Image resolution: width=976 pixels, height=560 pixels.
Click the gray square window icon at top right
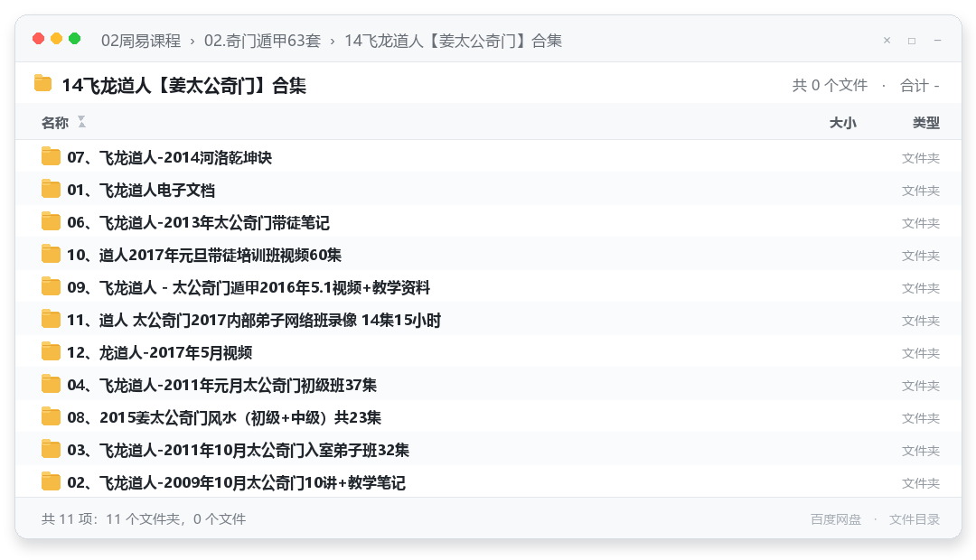point(912,41)
